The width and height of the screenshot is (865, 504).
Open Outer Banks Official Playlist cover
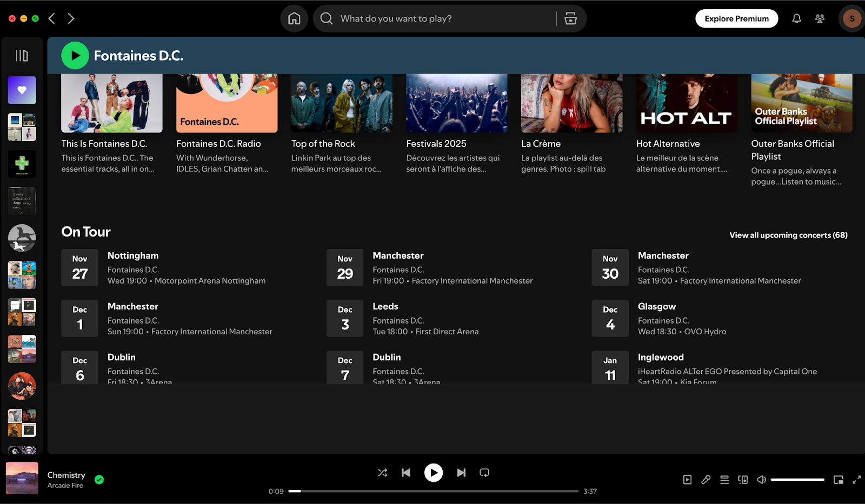802,103
